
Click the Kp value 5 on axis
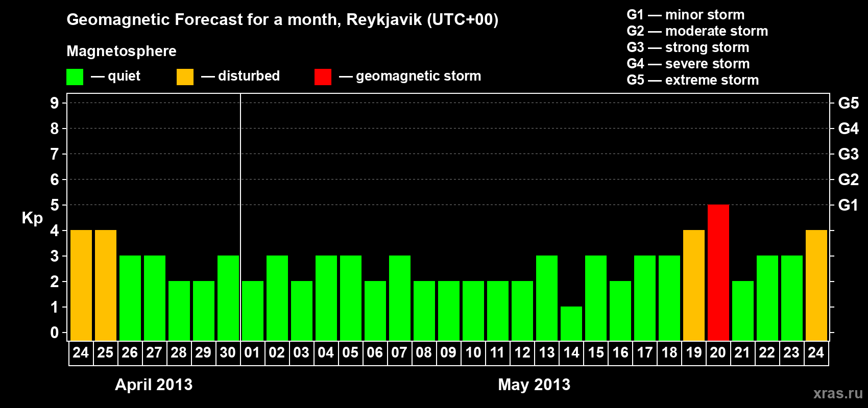tap(55, 205)
